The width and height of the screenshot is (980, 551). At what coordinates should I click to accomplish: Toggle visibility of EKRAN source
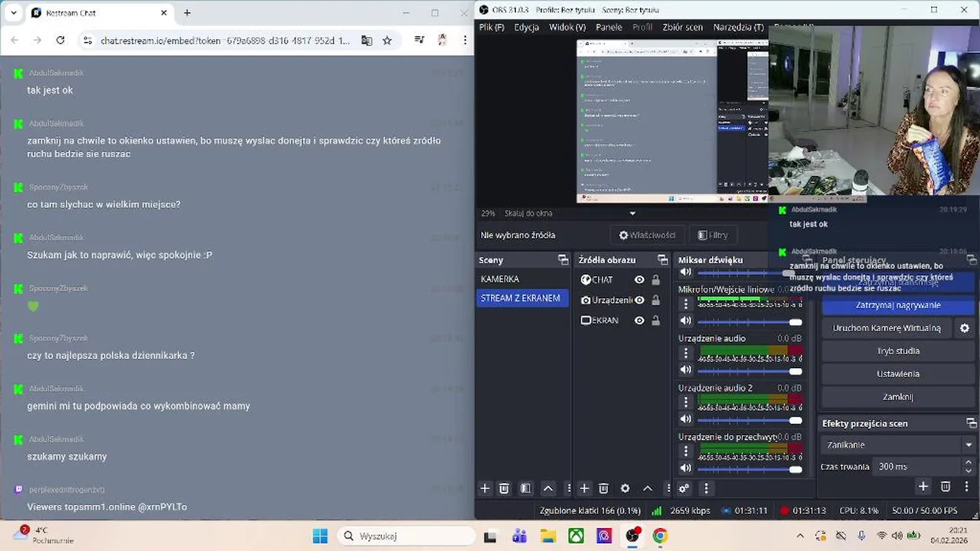point(639,321)
